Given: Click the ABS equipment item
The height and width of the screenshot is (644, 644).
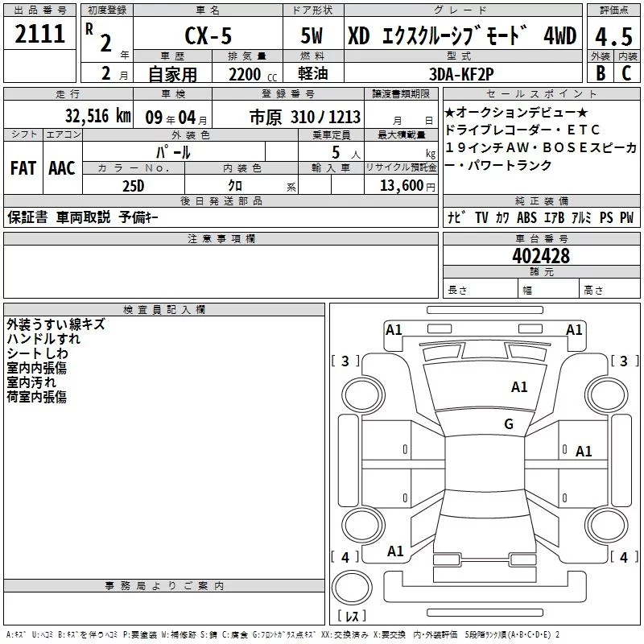Looking at the screenshot, I should coord(526,217).
